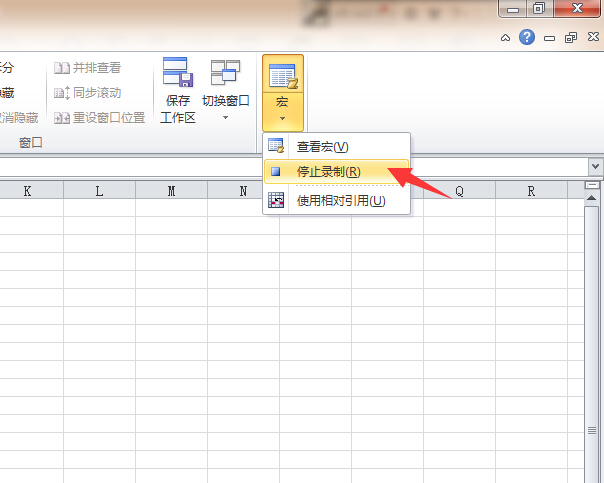Click the Switch Windows (切换窗口) icon
This screenshot has width=604, height=483.
[225, 76]
